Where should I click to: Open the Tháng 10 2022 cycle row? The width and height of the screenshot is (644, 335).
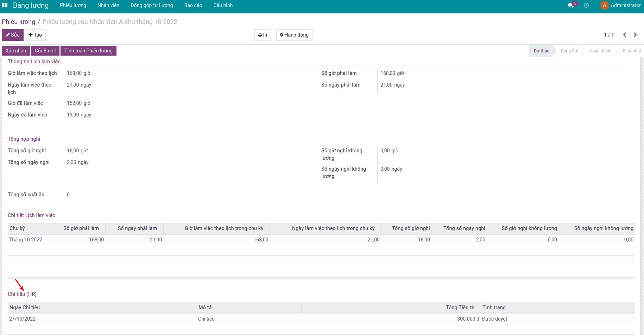click(26, 240)
